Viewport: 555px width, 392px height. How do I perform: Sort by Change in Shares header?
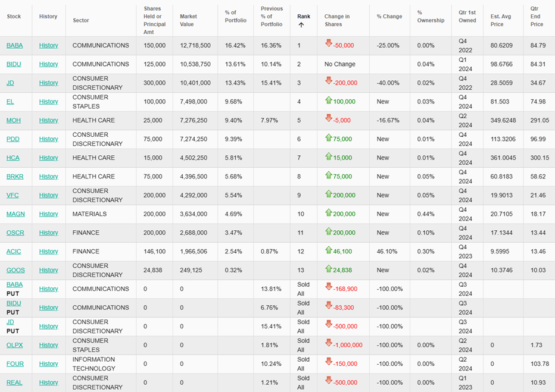coord(337,20)
